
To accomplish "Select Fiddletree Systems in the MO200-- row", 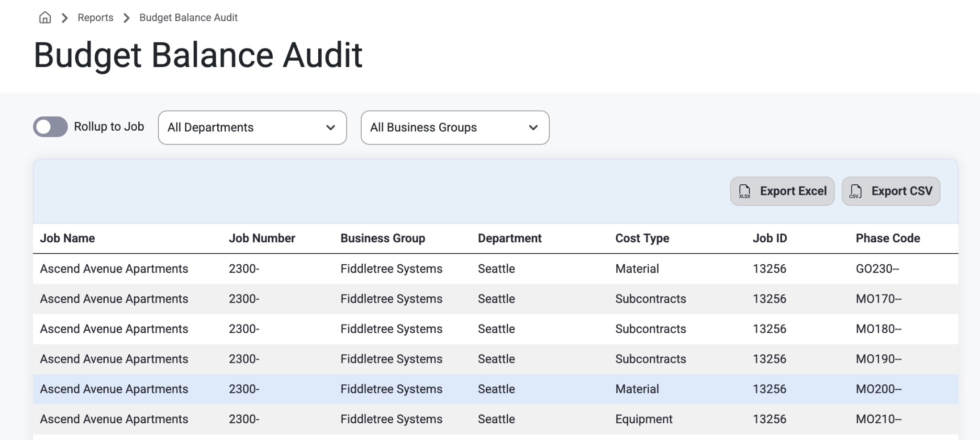I will click(x=391, y=389).
